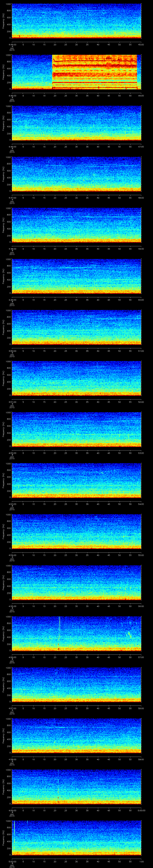Viewport: 153px width, 868px height.
Task: Select the spectrogram panel starting at 4:53:00
Action: click(76, 480)
